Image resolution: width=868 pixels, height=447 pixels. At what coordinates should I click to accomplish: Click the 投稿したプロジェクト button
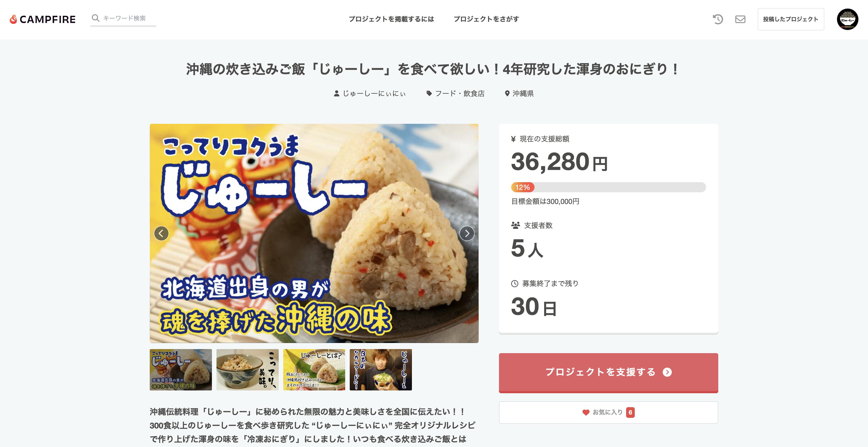pos(791,19)
